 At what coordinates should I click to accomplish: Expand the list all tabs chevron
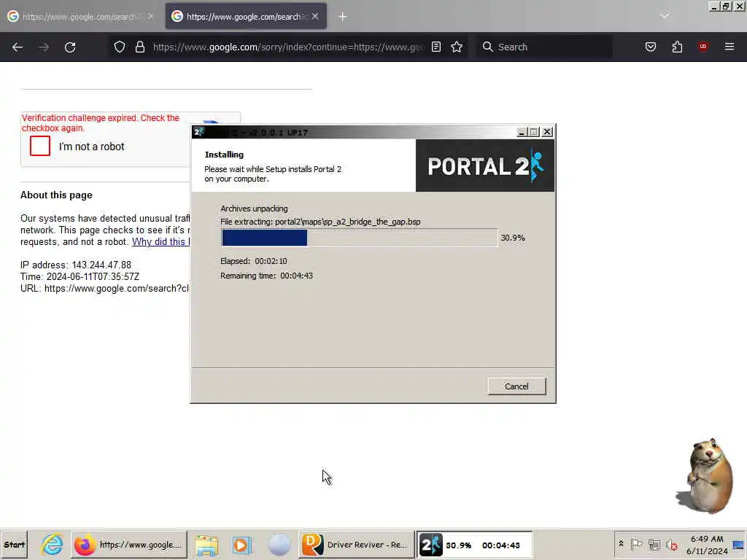point(665,16)
